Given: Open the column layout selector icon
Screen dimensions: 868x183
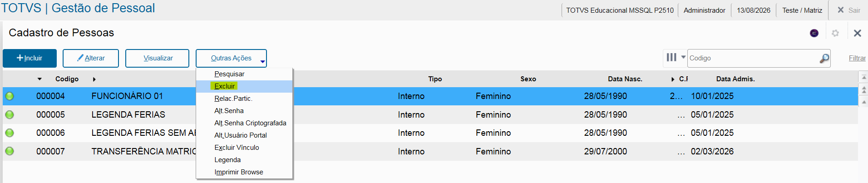Looking at the screenshot, I should [671, 57].
